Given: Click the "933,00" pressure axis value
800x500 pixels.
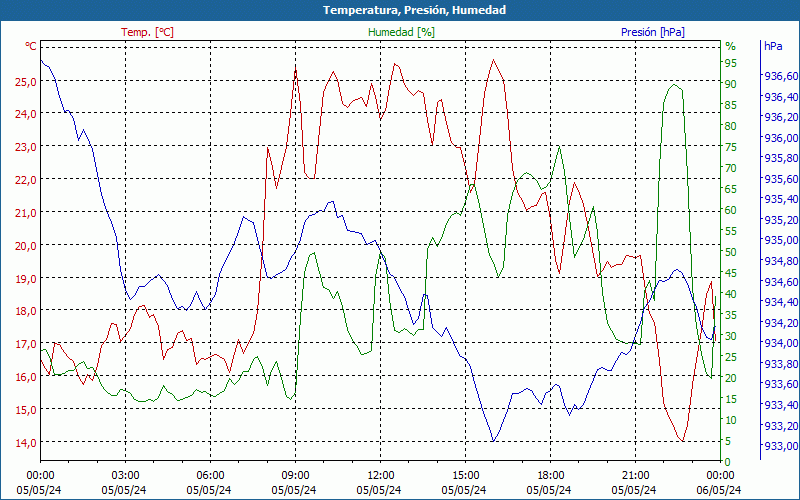Looking at the screenshot, I should (x=781, y=446).
